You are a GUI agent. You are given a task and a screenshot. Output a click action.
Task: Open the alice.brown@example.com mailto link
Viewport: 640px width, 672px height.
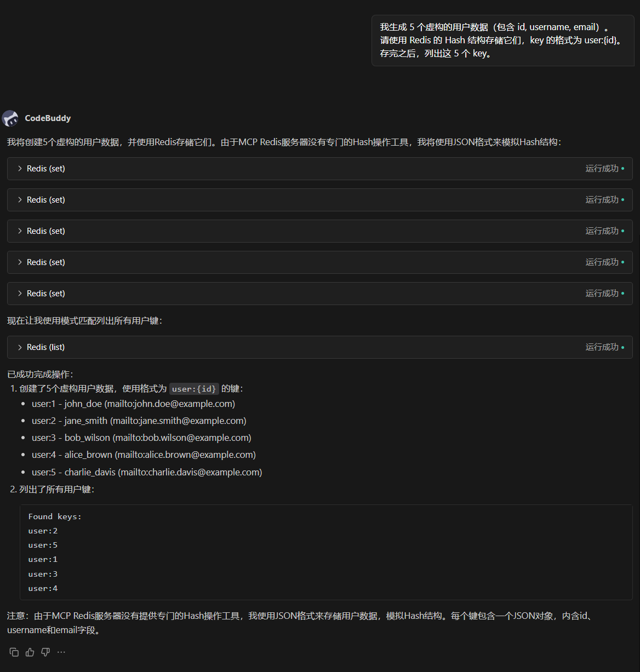click(x=185, y=455)
